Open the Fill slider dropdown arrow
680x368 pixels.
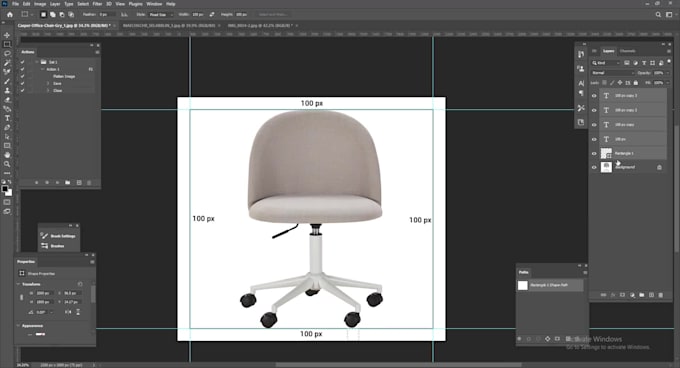667,82
